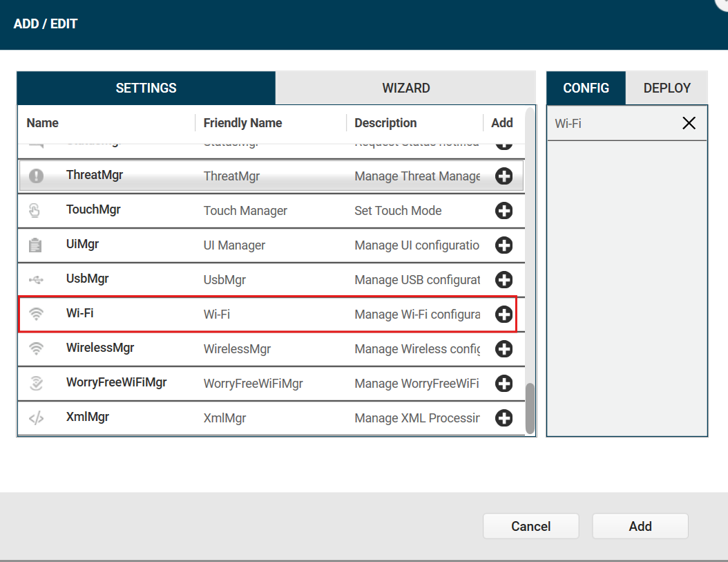Click the Add button at the bottom

(x=640, y=526)
